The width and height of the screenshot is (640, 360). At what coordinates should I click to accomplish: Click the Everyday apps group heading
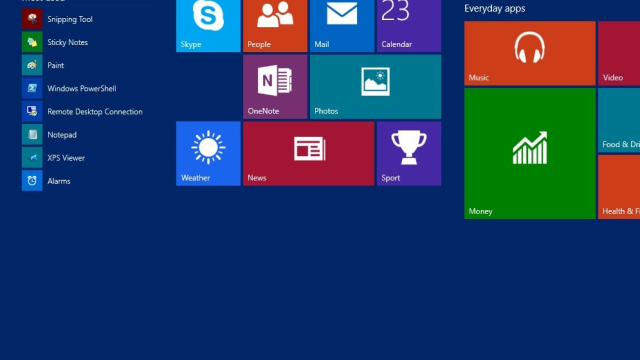494,9
